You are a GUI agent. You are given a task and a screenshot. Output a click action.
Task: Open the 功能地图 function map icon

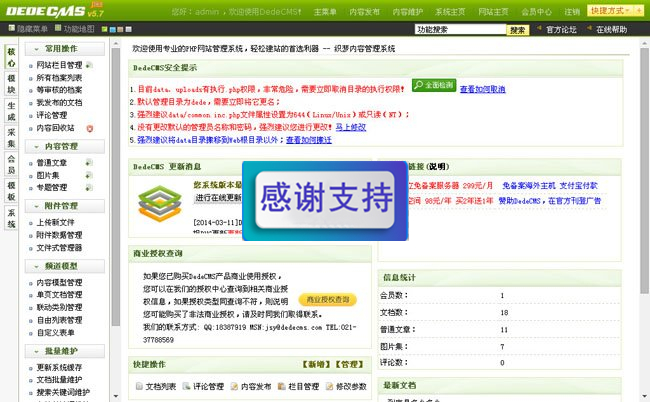click(x=58, y=28)
